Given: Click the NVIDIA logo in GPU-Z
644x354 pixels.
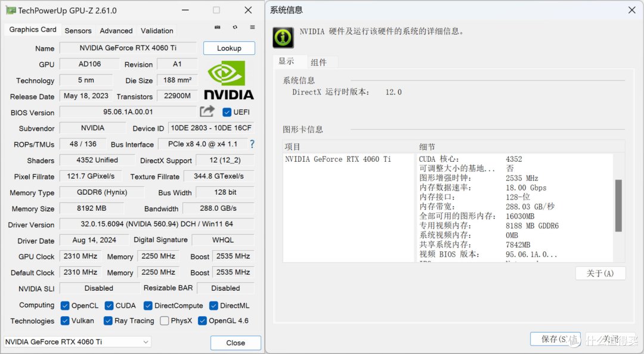Looking at the screenshot, I should coord(229,80).
